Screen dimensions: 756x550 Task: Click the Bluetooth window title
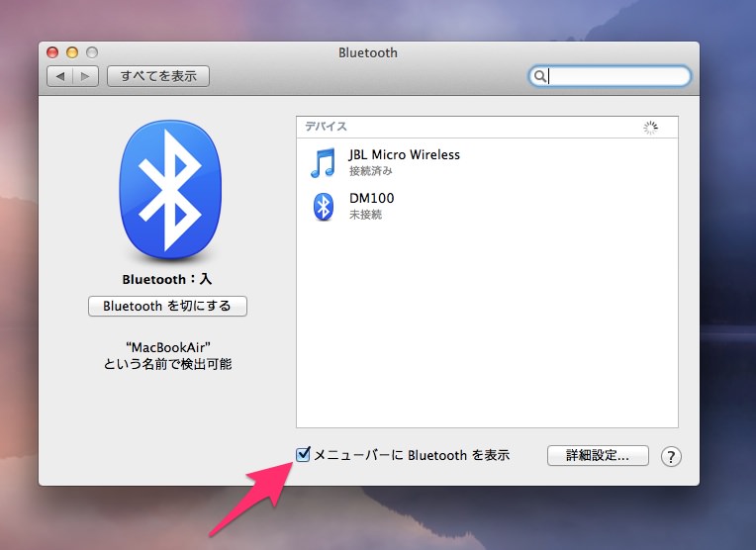point(368,52)
